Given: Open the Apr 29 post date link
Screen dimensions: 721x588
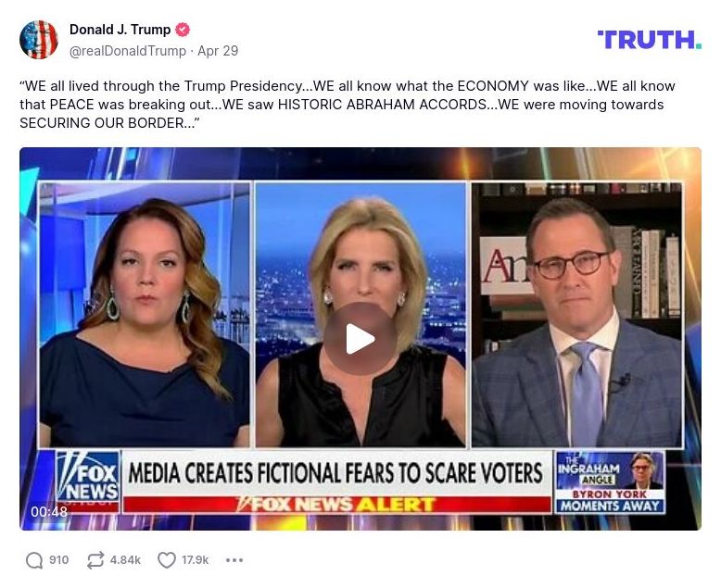Looking at the screenshot, I should 218,51.
